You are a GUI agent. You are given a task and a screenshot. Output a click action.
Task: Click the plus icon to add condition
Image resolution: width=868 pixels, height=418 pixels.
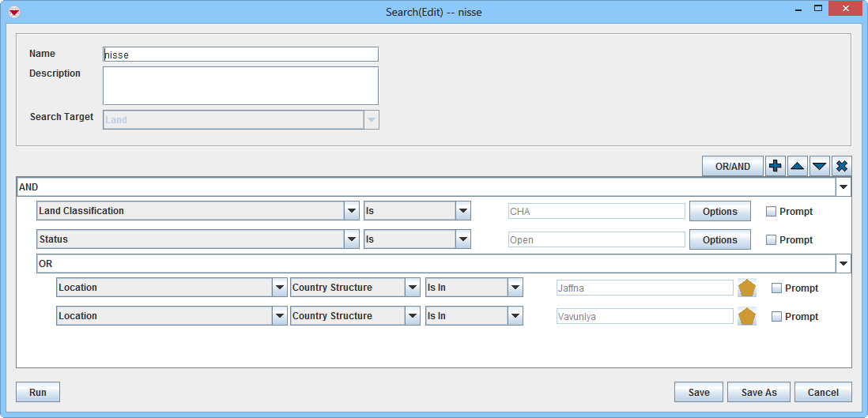pos(776,166)
